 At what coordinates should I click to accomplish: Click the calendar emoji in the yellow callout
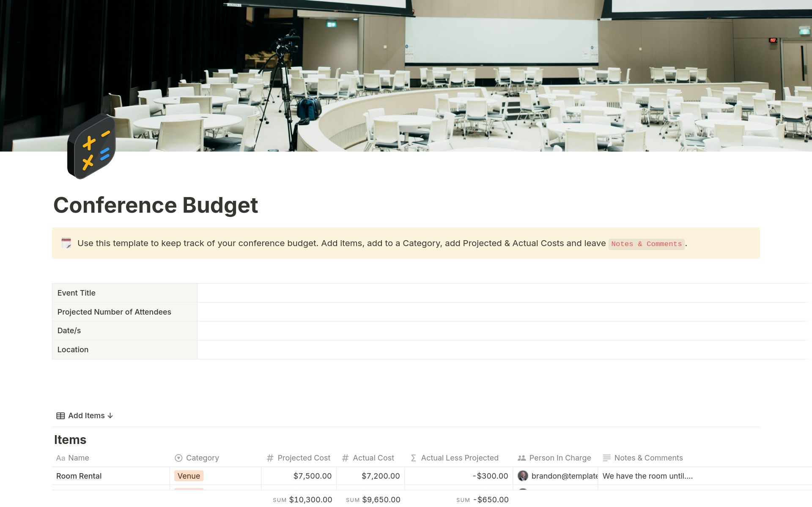click(x=67, y=243)
